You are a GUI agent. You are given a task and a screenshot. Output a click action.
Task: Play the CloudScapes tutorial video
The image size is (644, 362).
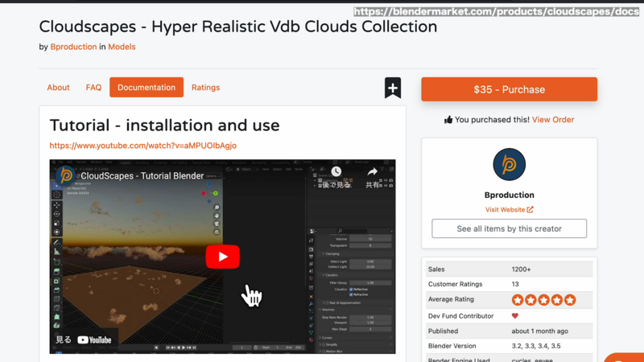[x=223, y=257]
